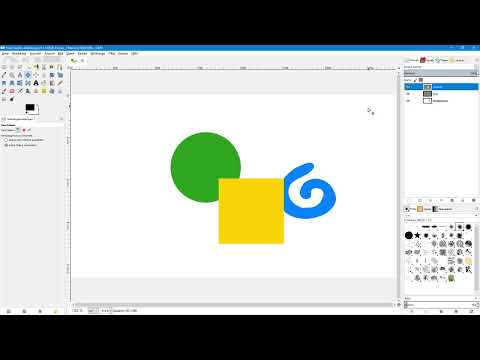Open the Ebene menu
480x360 pixels.
click(x=70, y=53)
